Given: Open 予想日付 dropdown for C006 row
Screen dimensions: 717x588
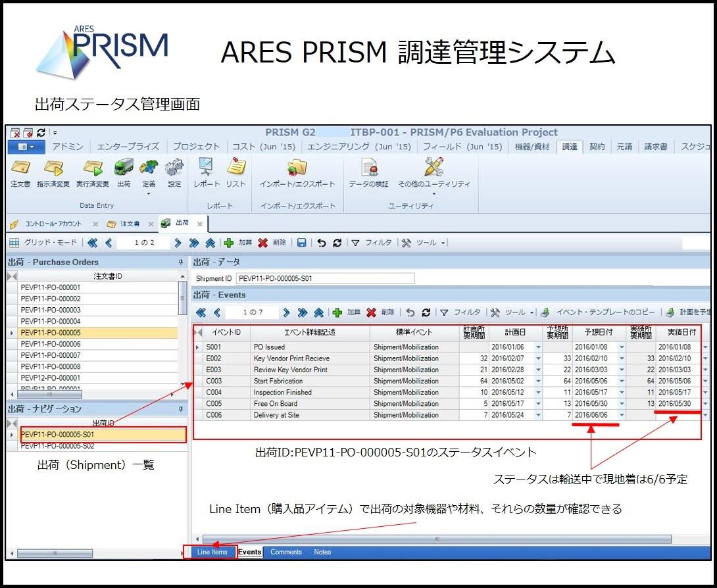Looking at the screenshot, I should coord(622,415).
